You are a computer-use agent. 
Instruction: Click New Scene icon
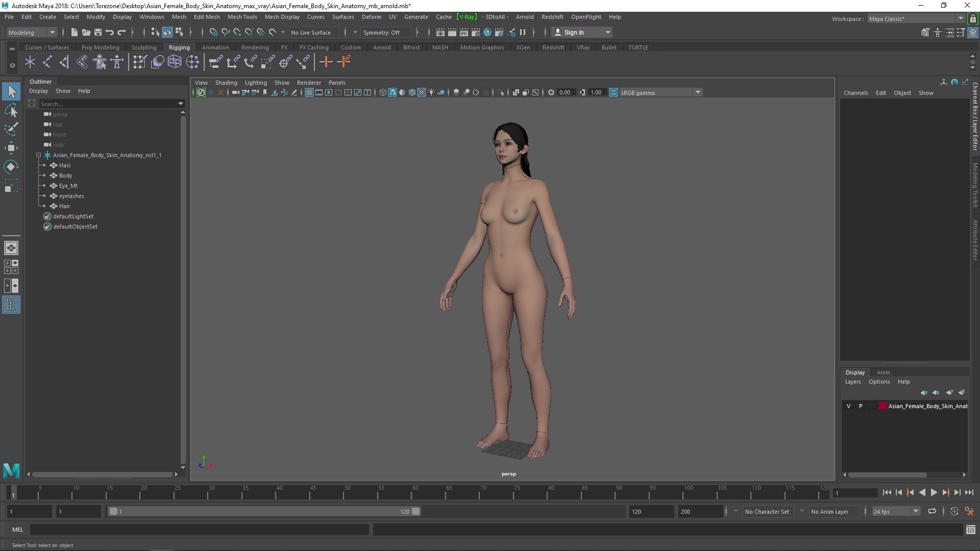coord(75,32)
